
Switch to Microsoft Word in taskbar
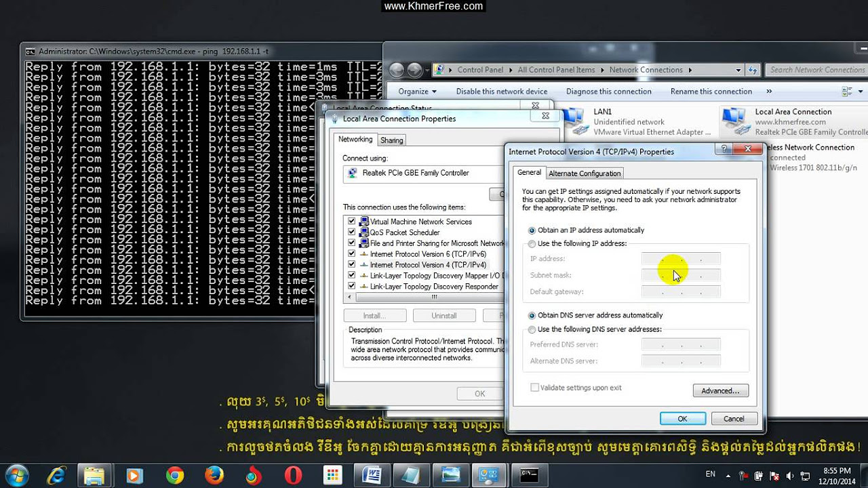pyautogui.click(x=372, y=476)
